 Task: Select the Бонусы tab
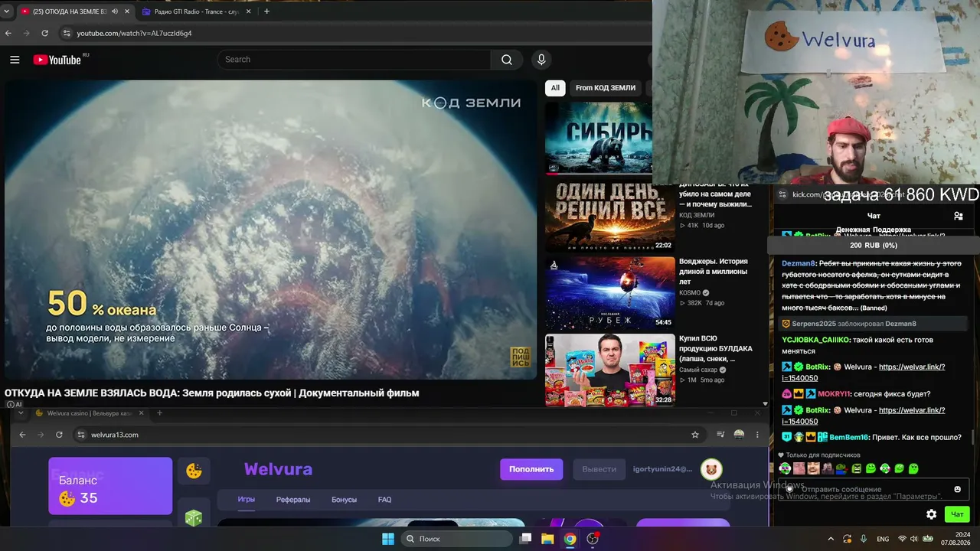coord(344,500)
